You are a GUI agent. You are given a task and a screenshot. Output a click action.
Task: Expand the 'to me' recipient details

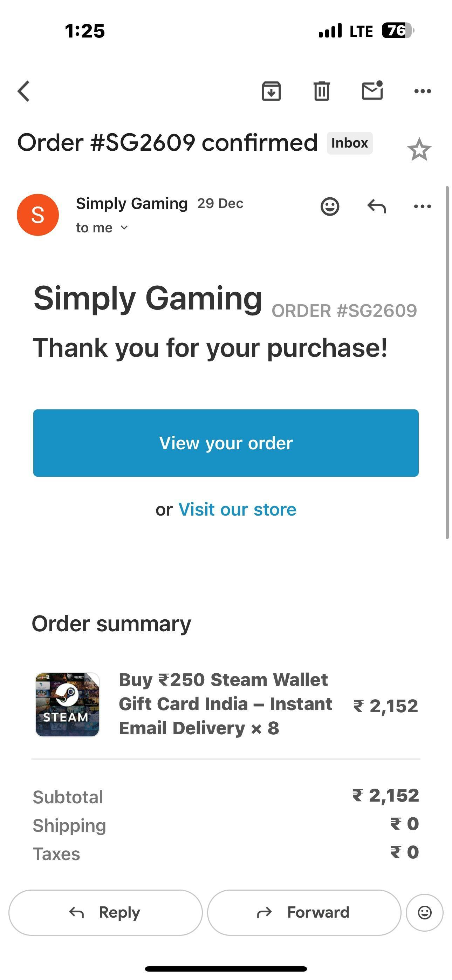tap(102, 228)
